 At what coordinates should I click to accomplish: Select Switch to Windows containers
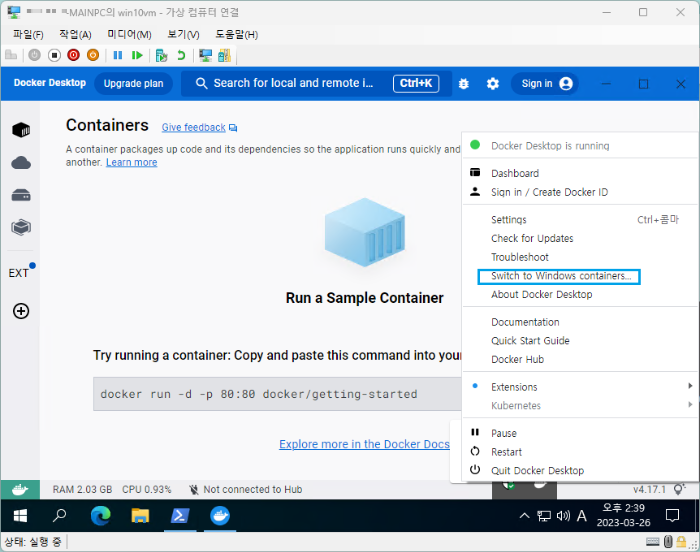[559, 276]
